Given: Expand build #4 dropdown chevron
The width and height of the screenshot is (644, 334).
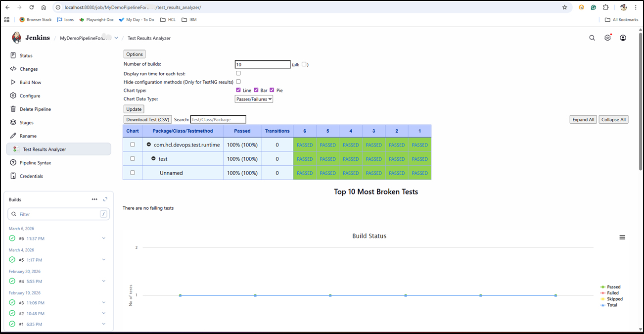Looking at the screenshot, I should [x=104, y=281].
